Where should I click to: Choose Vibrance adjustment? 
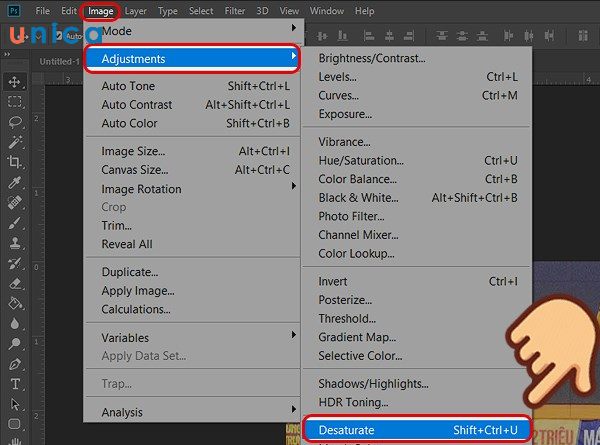point(417,142)
